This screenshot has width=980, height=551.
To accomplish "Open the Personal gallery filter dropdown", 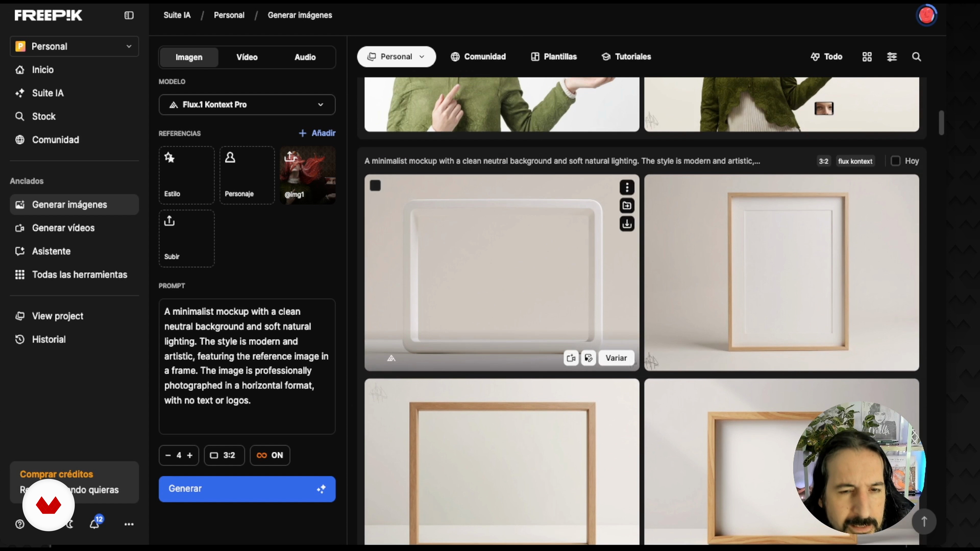I will [396, 57].
